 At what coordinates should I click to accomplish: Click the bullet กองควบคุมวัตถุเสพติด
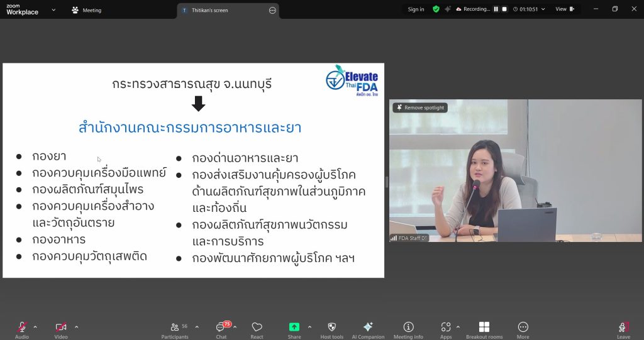89,256
